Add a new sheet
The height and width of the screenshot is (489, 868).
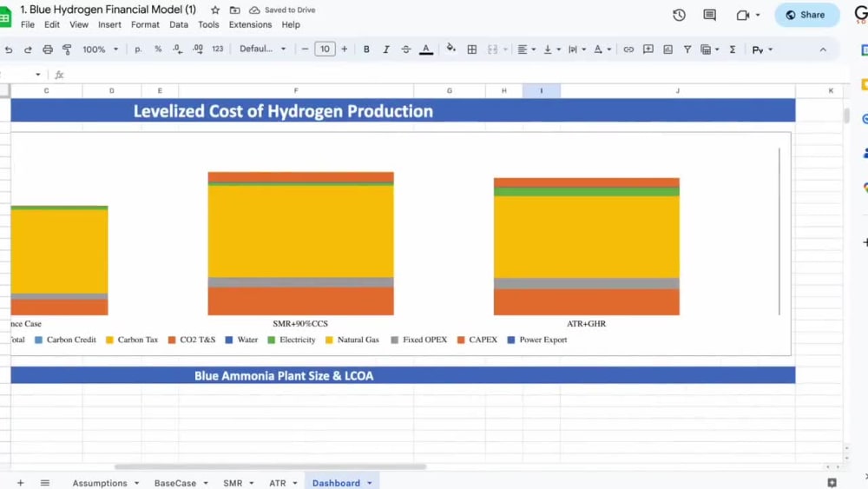[x=20, y=483]
